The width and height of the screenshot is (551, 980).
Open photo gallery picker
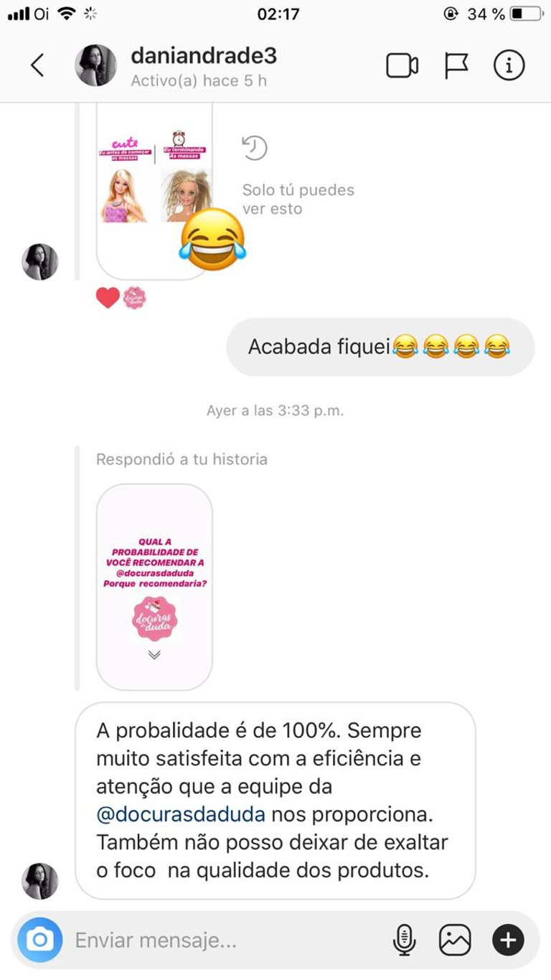click(455, 939)
